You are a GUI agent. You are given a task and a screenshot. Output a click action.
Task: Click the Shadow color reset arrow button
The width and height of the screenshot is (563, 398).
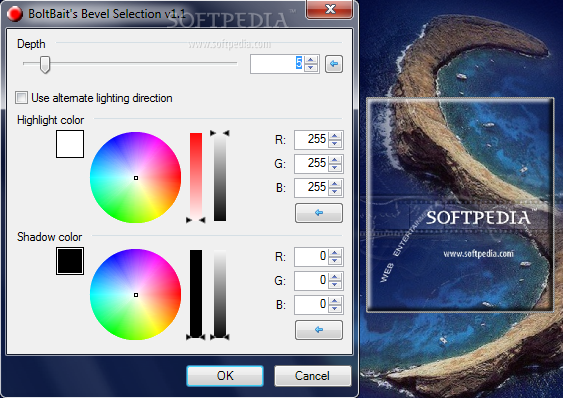coord(319,330)
